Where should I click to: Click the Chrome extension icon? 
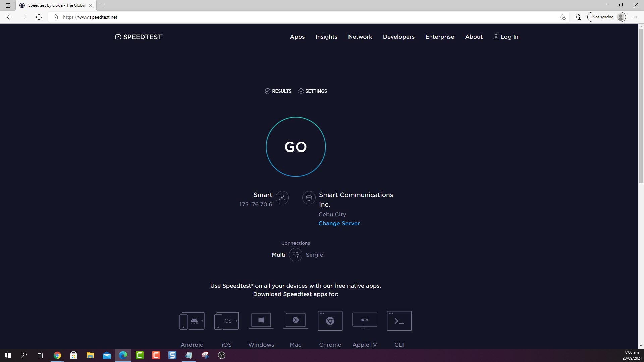click(x=330, y=321)
